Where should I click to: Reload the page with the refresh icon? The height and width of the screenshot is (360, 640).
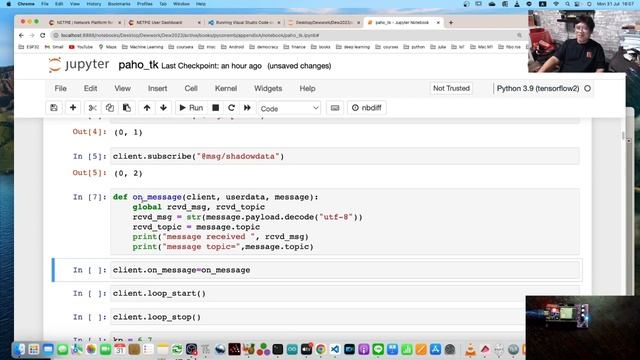[x=42, y=36]
